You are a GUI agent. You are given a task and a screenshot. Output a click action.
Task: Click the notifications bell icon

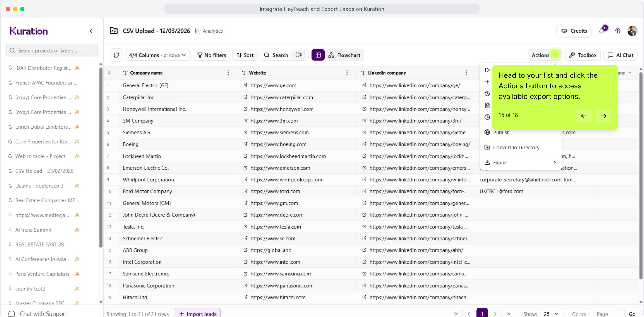point(601,31)
